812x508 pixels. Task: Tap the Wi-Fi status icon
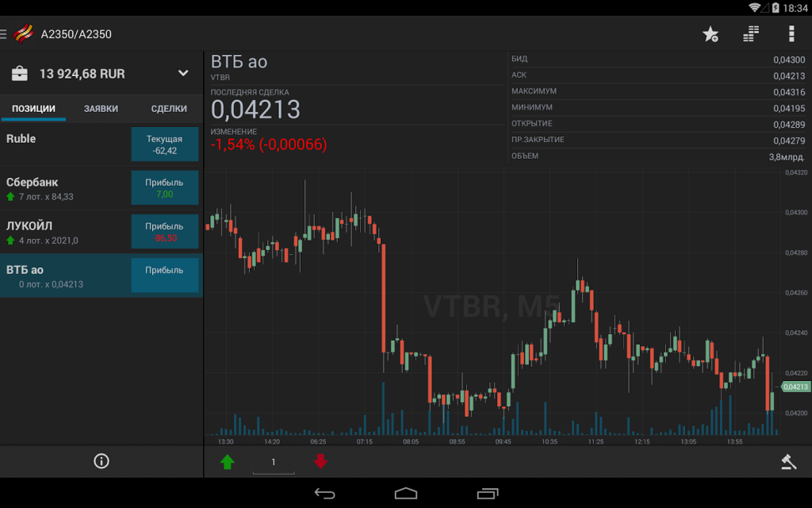click(x=755, y=8)
